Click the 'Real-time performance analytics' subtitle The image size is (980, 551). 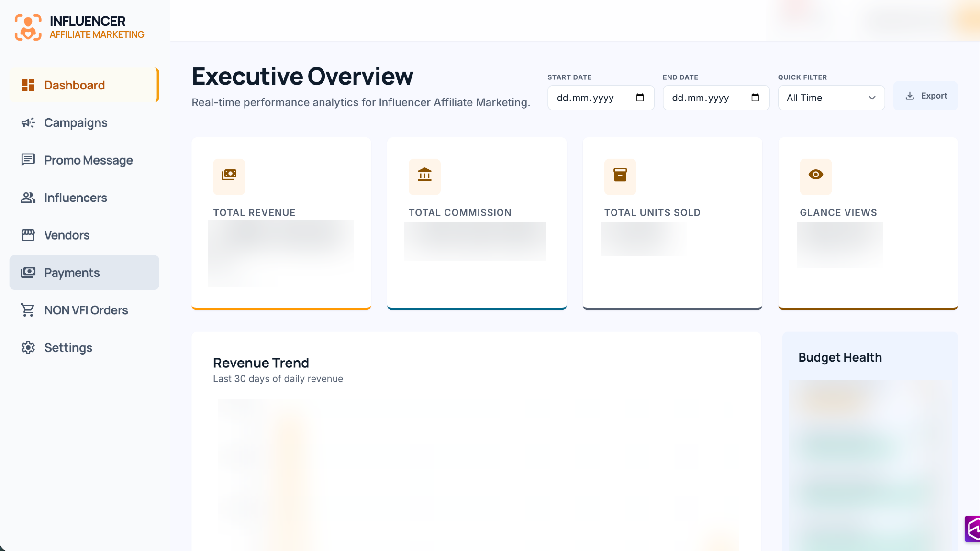point(361,102)
